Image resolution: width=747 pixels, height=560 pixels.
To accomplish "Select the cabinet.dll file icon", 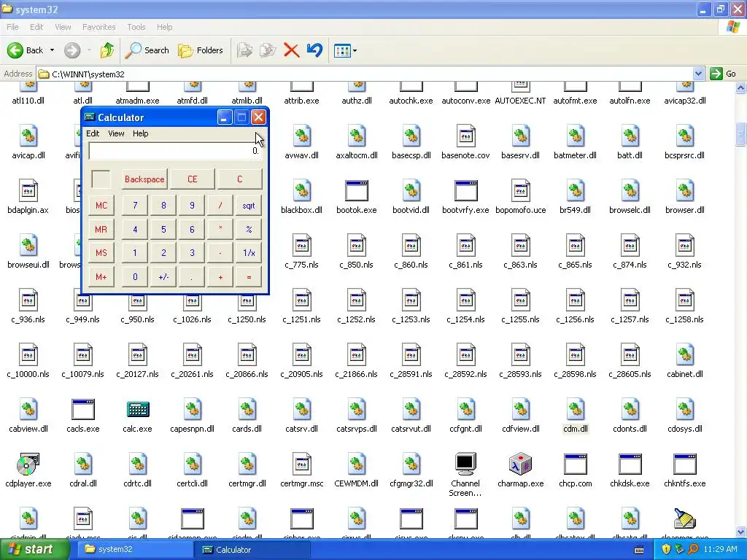I will point(684,355).
